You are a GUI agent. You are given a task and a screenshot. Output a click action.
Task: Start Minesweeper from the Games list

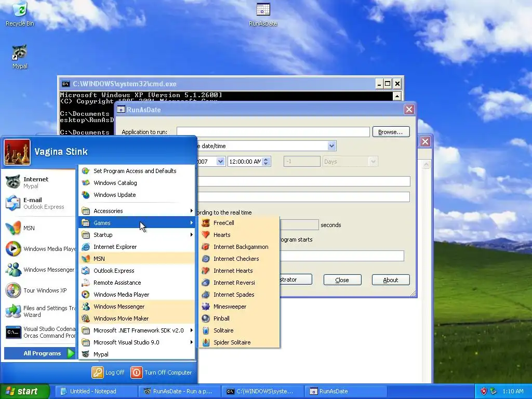pyautogui.click(x=240, y=307)
